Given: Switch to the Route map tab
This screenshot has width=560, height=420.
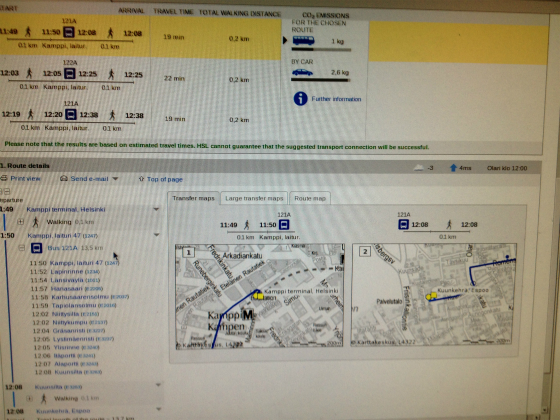Looking at the screenshot, I should tap(310, 198).
